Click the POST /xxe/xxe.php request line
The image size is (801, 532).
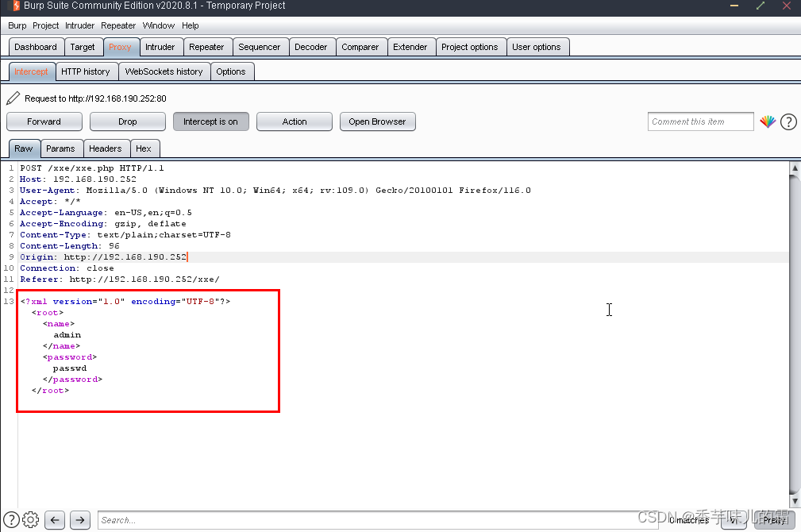92,168
